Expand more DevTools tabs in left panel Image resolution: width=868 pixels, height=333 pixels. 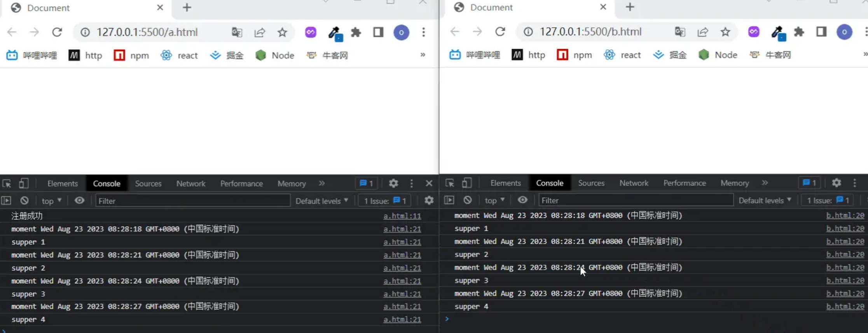321,183
